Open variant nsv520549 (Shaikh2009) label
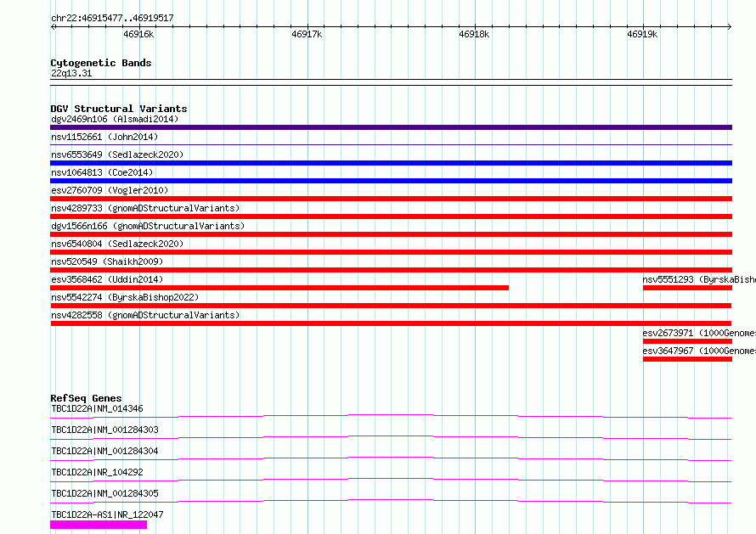 pyautogui.click(x=107, y=261)
